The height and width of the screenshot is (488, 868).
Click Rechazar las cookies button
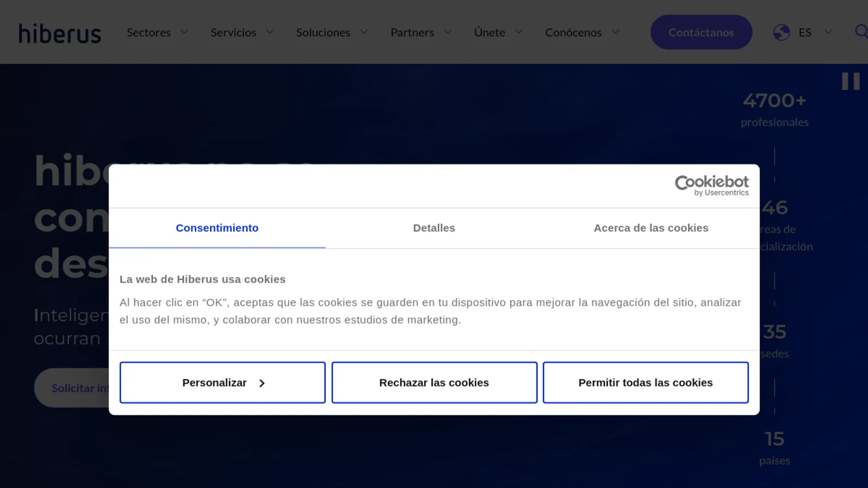[434, 383]
